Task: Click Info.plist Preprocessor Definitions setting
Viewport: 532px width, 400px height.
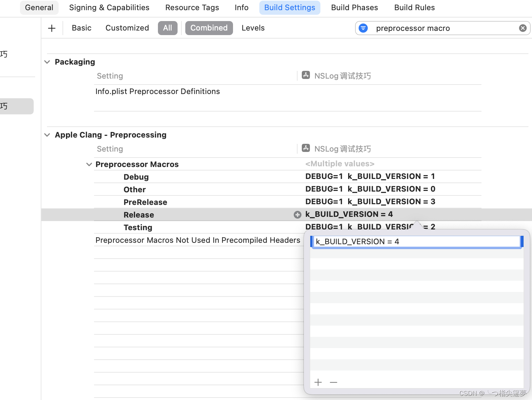Action: tap(158, 92)
